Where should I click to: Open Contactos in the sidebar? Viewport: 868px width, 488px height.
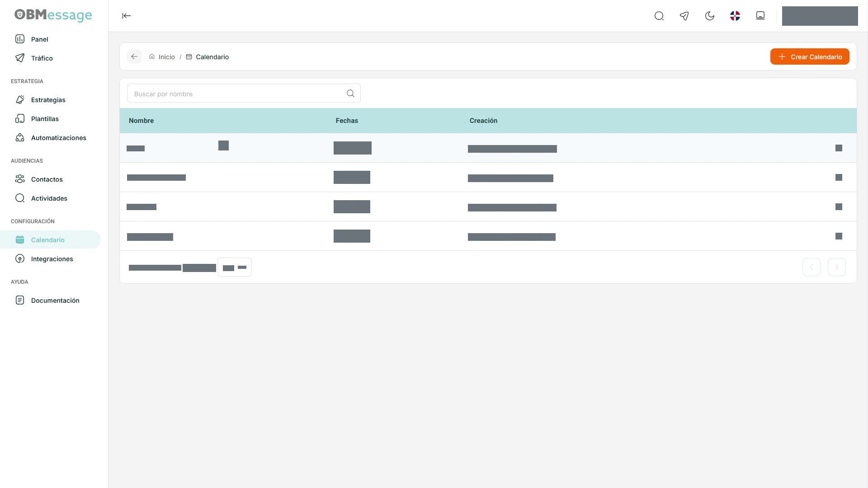pyautogui.click(x=50, y=179)
